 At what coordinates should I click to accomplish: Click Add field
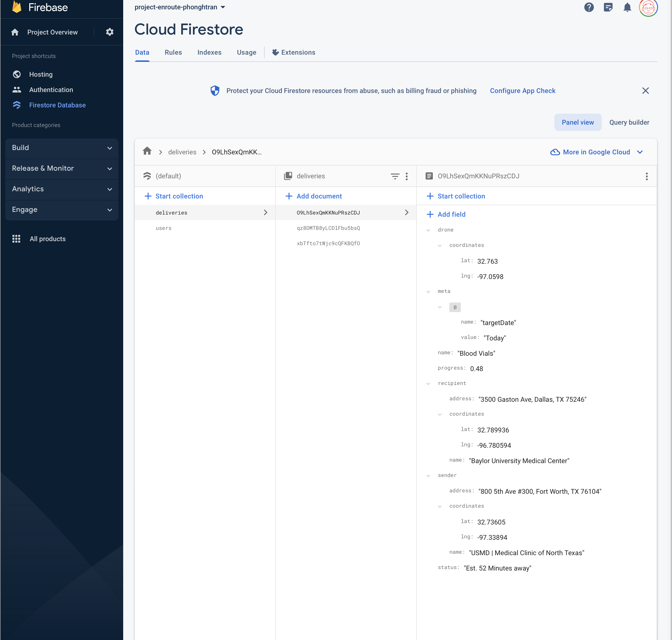point(446,214)
